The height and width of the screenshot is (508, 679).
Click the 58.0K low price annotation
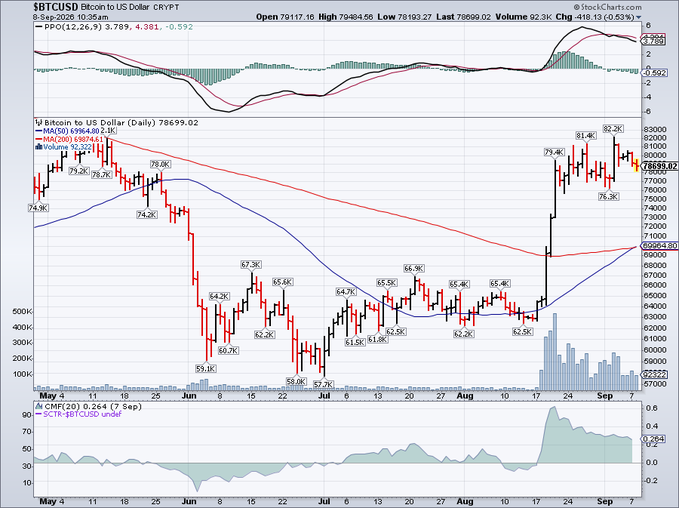point(296,382)
